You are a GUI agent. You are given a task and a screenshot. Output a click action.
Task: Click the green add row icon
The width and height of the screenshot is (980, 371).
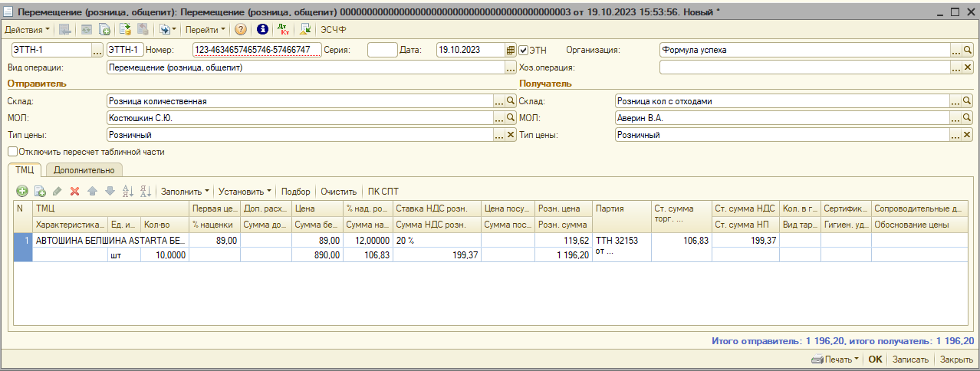(22, 192)
